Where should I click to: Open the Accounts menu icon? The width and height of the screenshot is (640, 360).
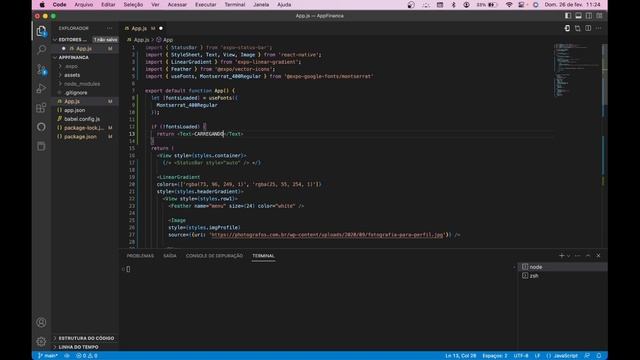click(x=41, y=322)
